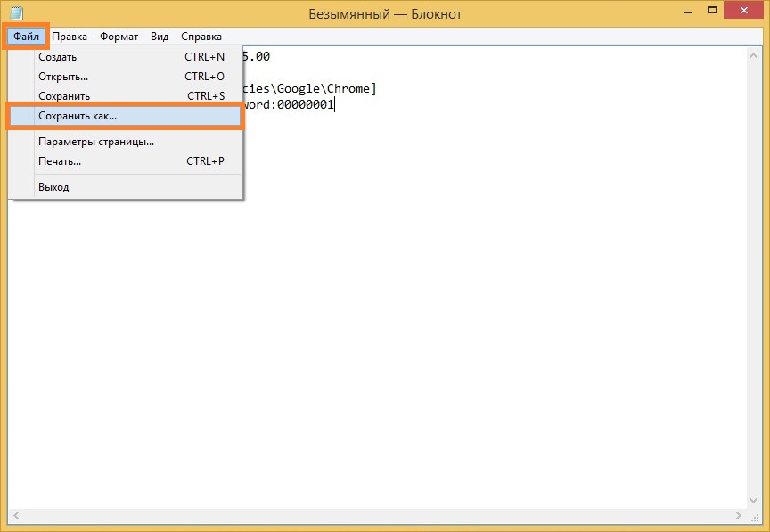Open the Формат menu
Image resolution: width=770 pixels, height=532 pixels.
[x=119, y=37]
